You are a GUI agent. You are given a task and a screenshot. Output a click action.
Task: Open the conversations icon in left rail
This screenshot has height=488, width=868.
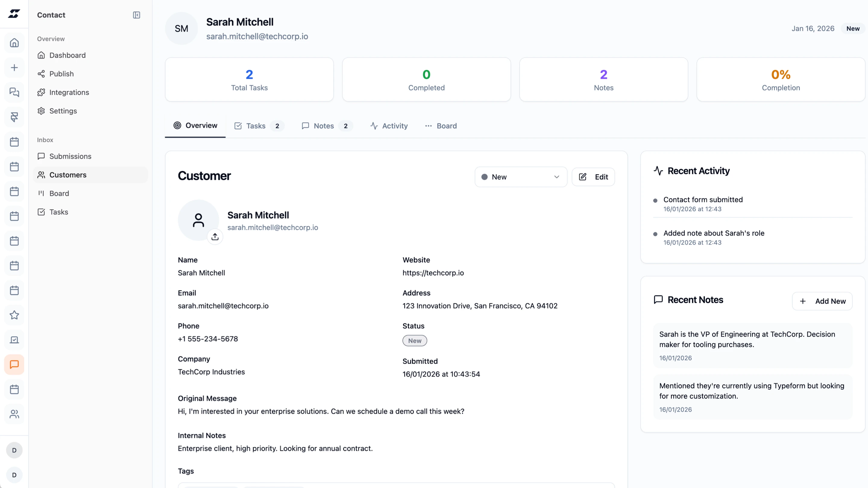[14, 92]
